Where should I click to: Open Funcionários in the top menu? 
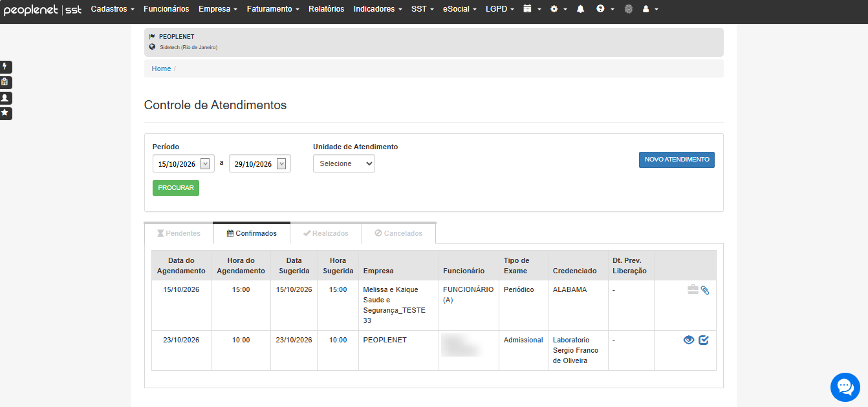click(x=166, y=9)
